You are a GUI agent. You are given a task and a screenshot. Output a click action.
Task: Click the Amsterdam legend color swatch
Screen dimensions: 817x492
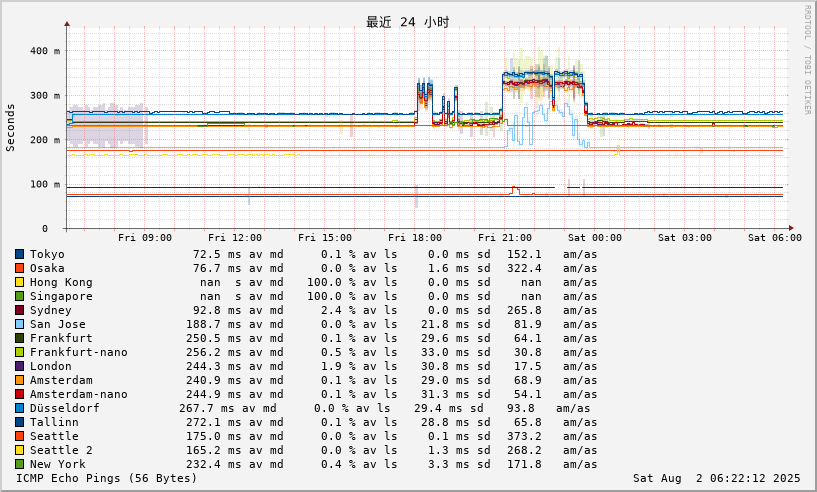click(19, 380)
